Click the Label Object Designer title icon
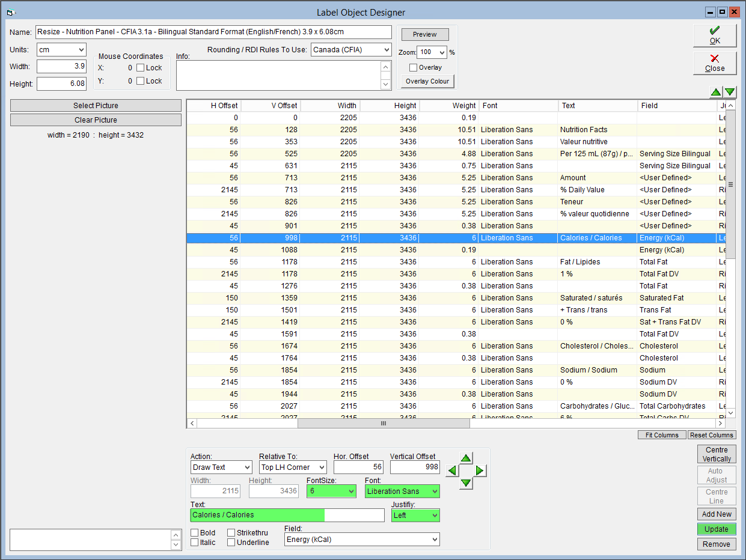Screen dimensions: 746x560 point(10,12)
